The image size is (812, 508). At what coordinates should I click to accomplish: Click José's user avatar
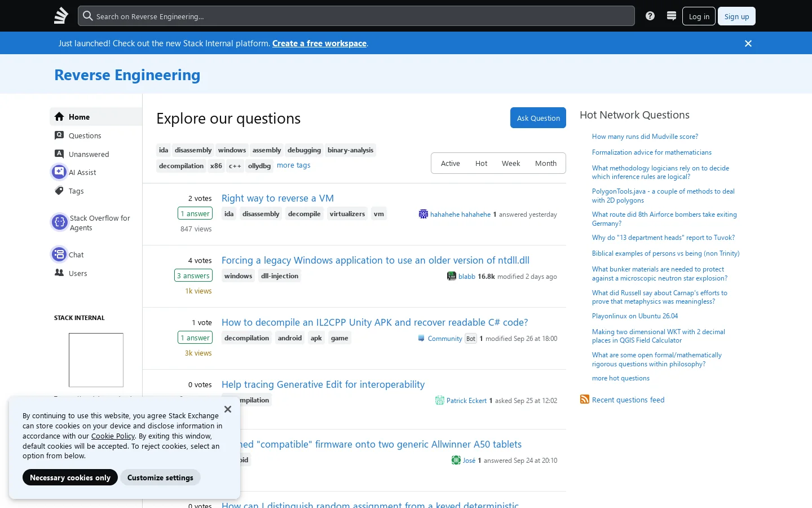coord(456,460)
